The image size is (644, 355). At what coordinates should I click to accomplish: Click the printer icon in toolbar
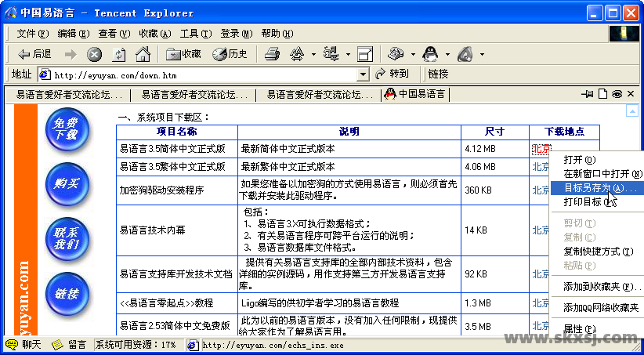click(272, 54)
